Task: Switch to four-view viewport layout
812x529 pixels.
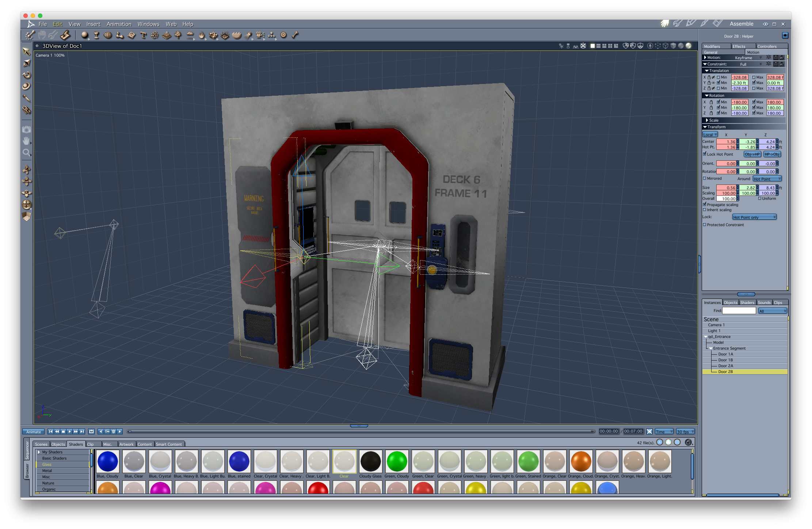Action: pos(610,46)
